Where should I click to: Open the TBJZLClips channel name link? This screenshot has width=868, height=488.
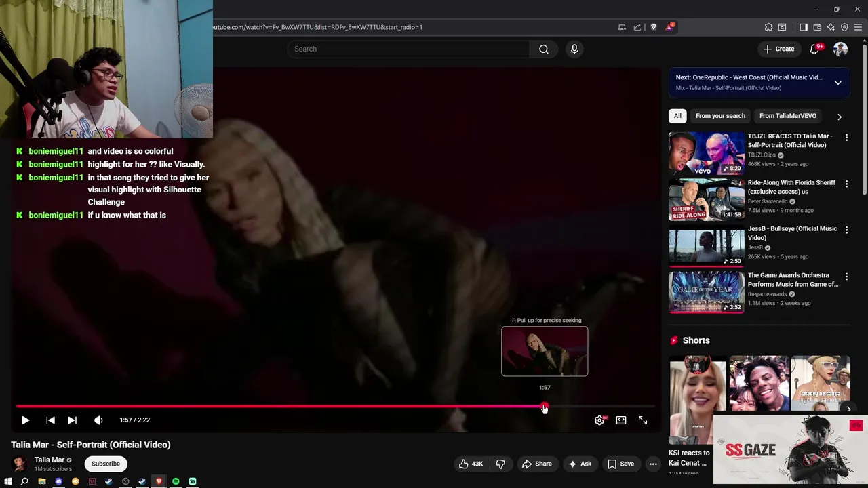762,155
